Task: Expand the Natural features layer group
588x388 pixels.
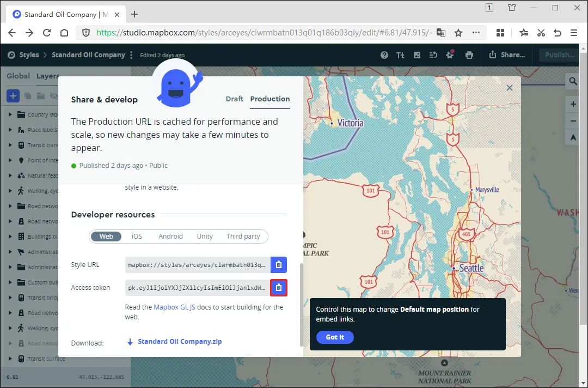Action: click(x=9, y=175)
